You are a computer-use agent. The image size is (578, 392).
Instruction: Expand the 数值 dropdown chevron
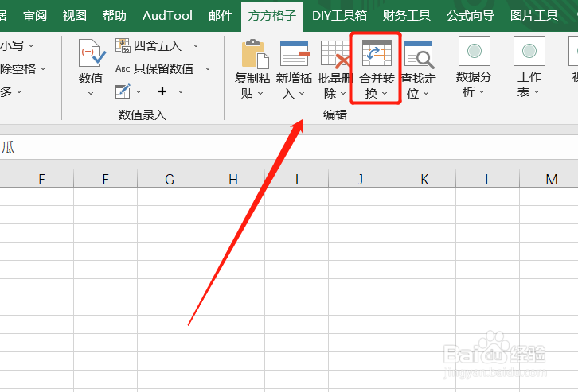click(91, 94)
